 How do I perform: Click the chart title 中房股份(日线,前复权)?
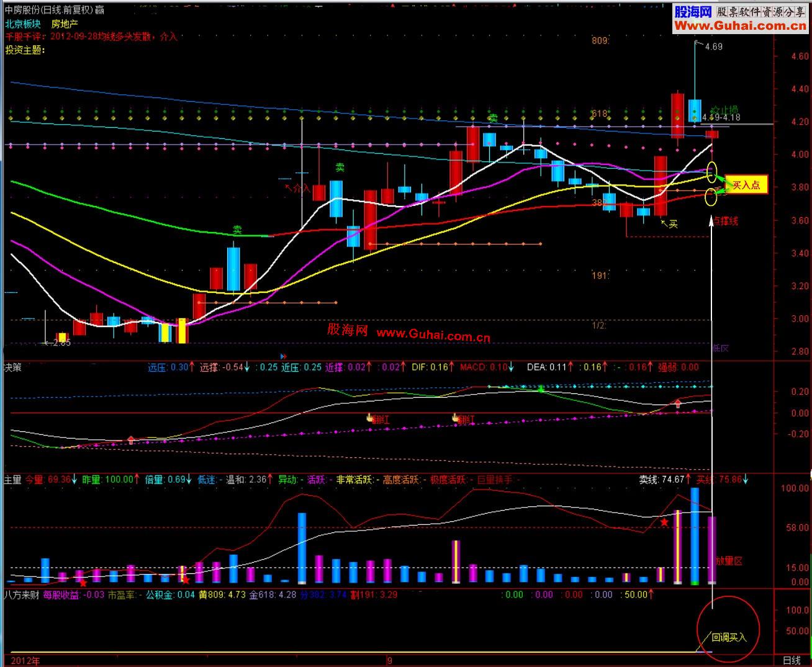click(49, 9)
